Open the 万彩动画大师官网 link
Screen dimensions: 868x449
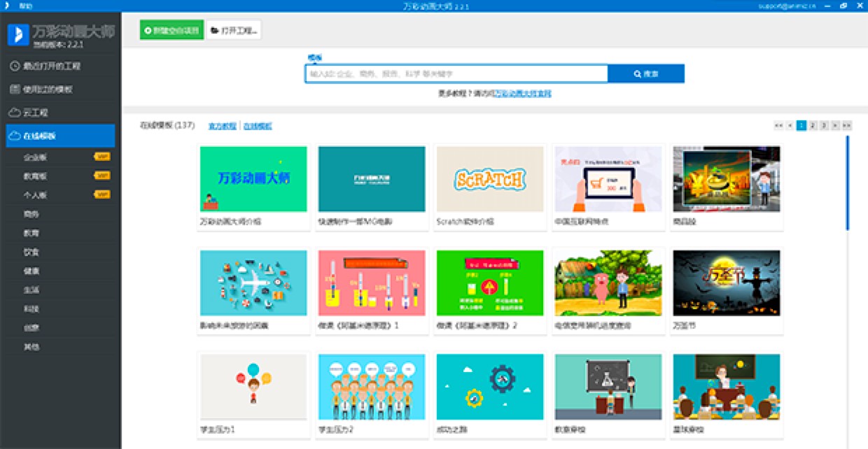pyautogui.click(x=523, y=93)
